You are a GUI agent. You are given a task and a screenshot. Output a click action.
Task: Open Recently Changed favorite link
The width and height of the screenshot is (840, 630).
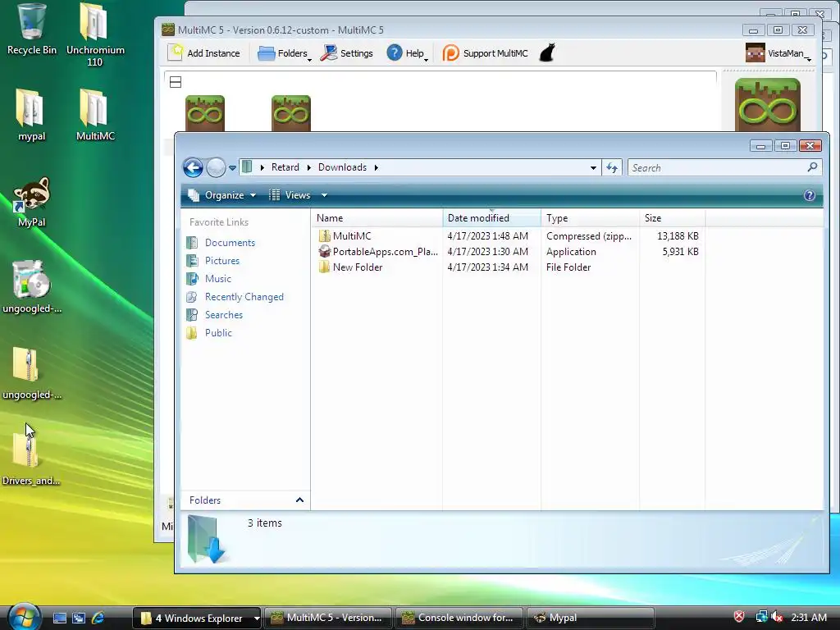tap(235, 297)
